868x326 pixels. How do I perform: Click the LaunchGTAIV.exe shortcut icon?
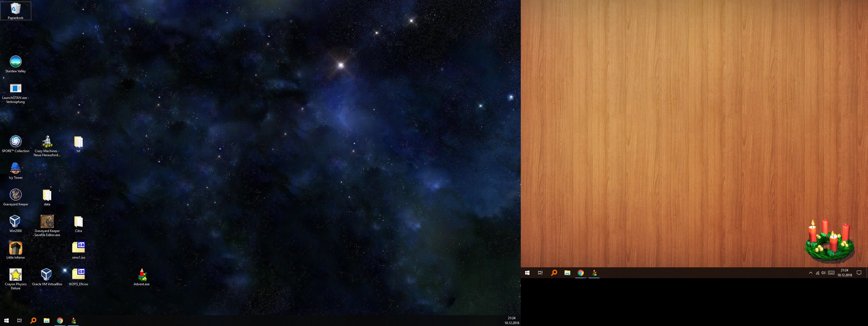tap(15, 89)
